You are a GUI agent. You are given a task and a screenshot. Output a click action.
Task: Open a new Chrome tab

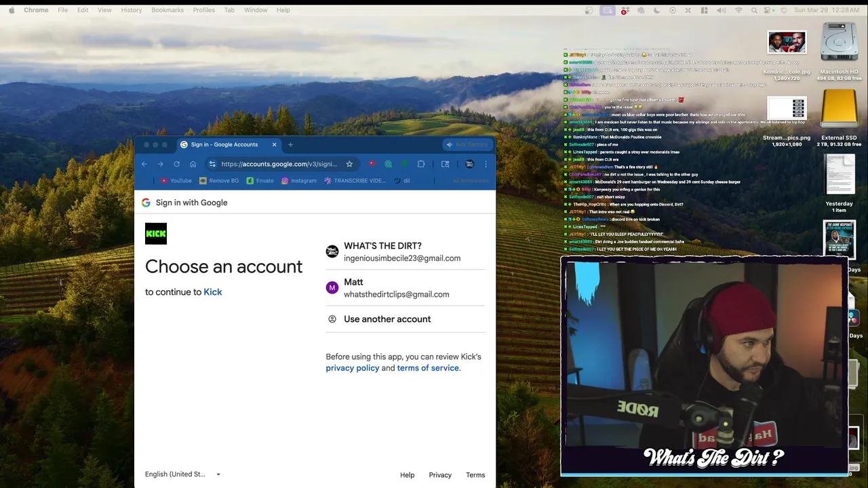point(290,144)
